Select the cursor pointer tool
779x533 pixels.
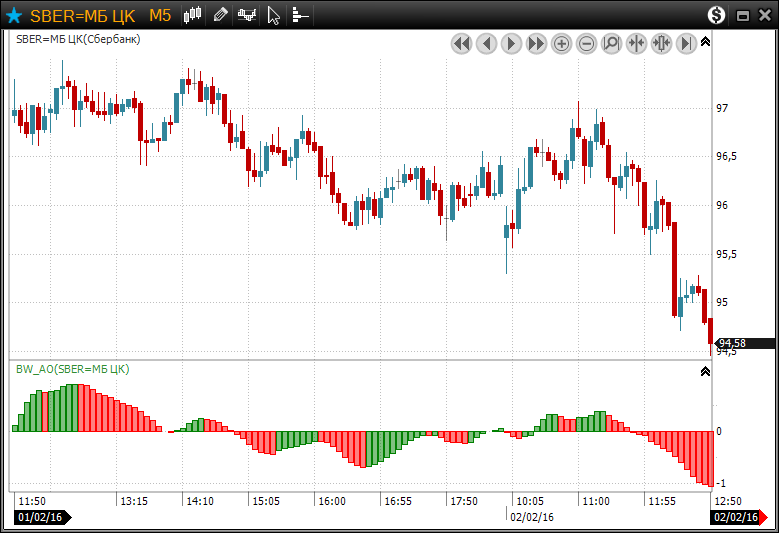coord(274,15)
